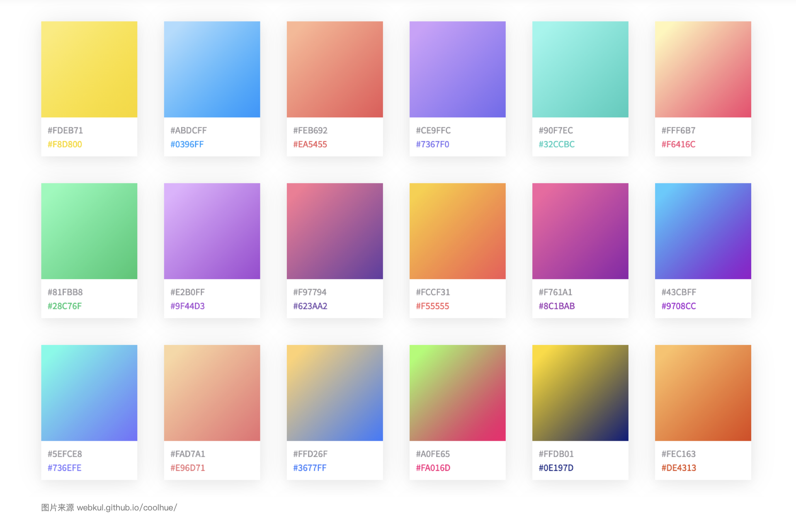Choose the sky-to-violet #43CBFF gradient swatch
Screen dimensions: 796x532
point(703,231)
